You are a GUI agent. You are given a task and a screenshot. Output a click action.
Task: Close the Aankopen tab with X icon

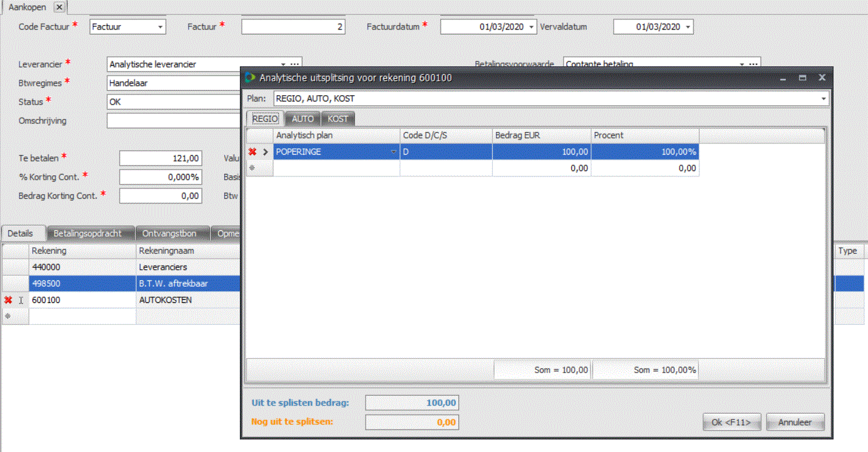[58, 7]
